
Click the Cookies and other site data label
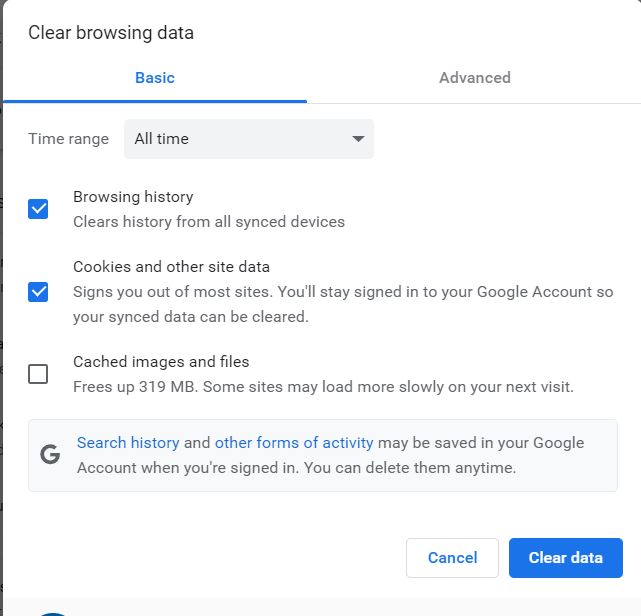[x=171, y=267]
